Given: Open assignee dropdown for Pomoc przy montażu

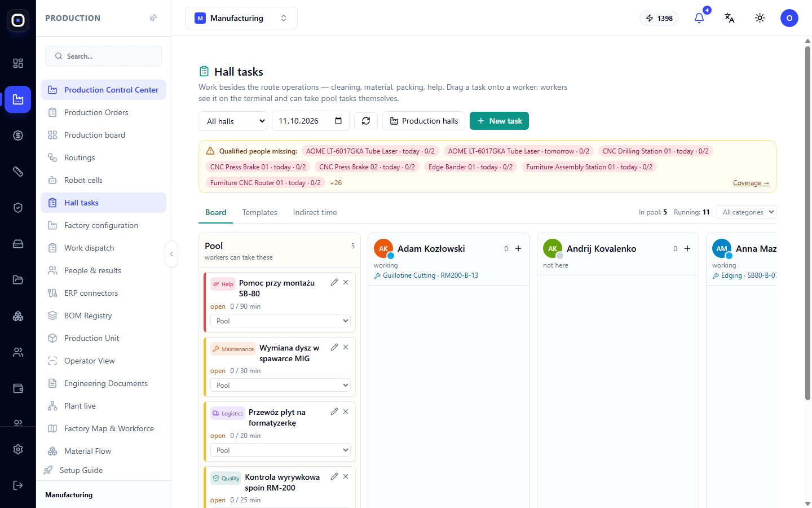Looking at the screenshot, I should point(280,321).
